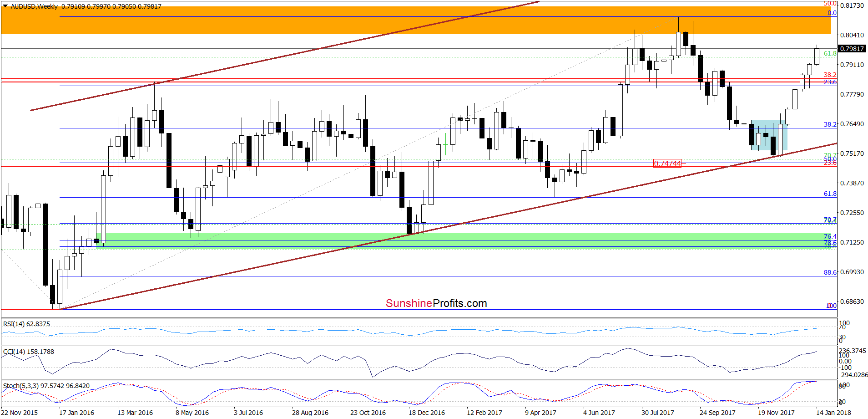This screenshot has height=419, width=868.
Task: Click the blue 76.4 Fibonacci level label
Action: pyautogui.click(x=830, y=236)
